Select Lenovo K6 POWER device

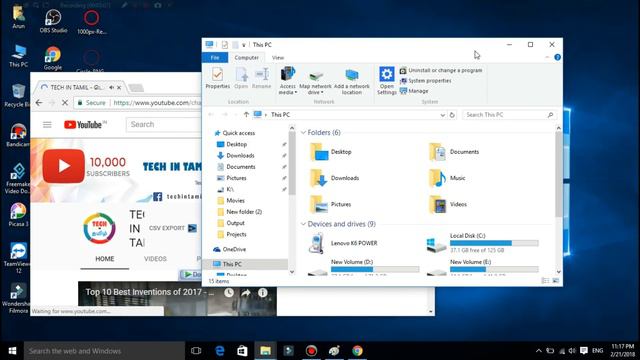(x=343, y=243)
